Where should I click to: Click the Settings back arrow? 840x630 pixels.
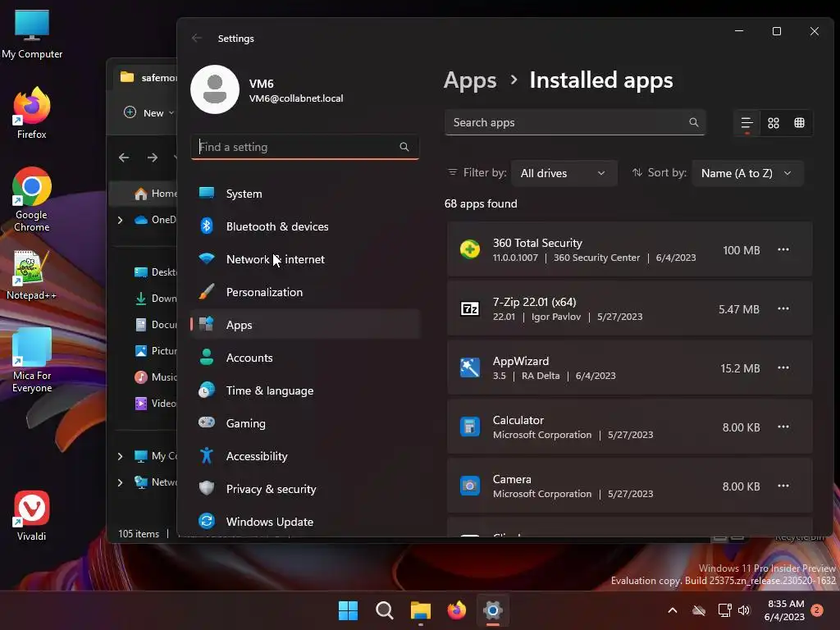coord(197,38)
